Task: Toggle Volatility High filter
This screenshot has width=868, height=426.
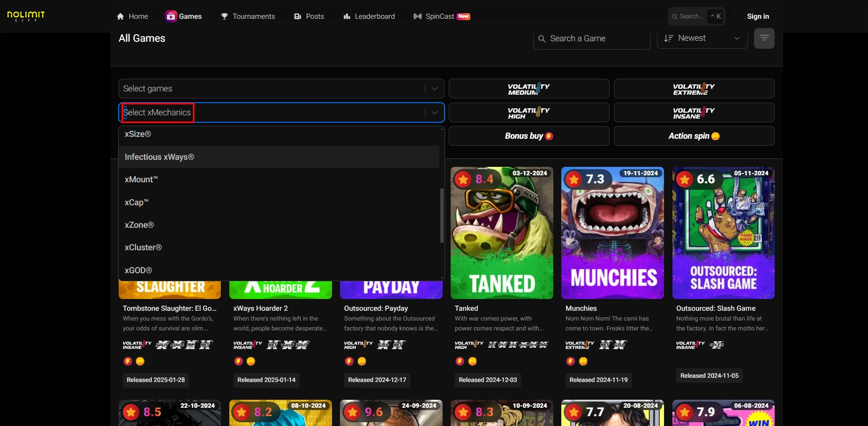Action: [x=529, y=112]
